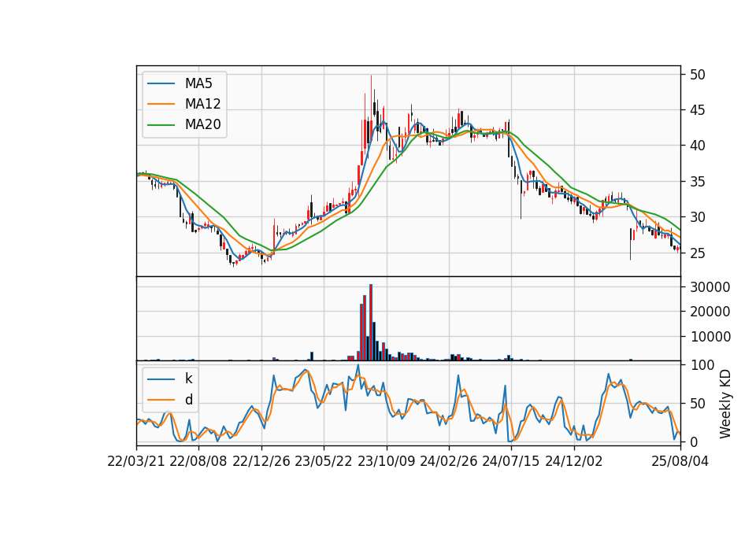Click the highest candlestick wick near 50
The width and height of the screenshot is (756, 543).
point(371,96)
